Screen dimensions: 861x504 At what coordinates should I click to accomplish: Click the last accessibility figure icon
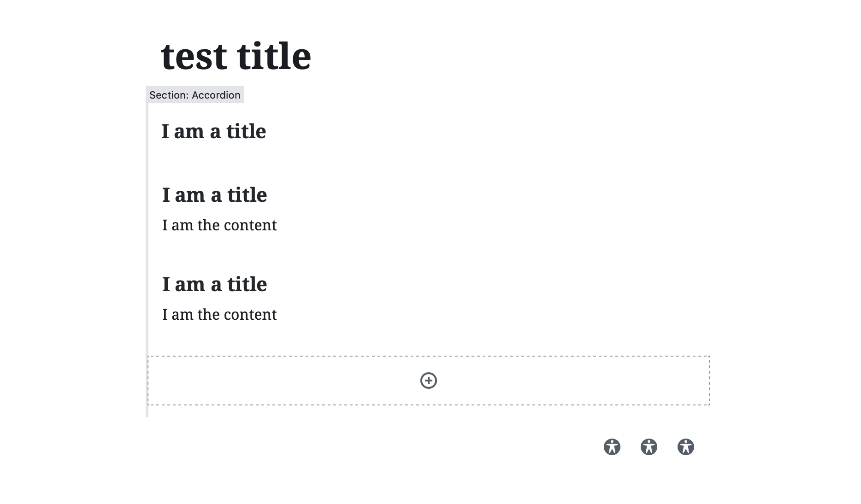(x=685, y=447)
